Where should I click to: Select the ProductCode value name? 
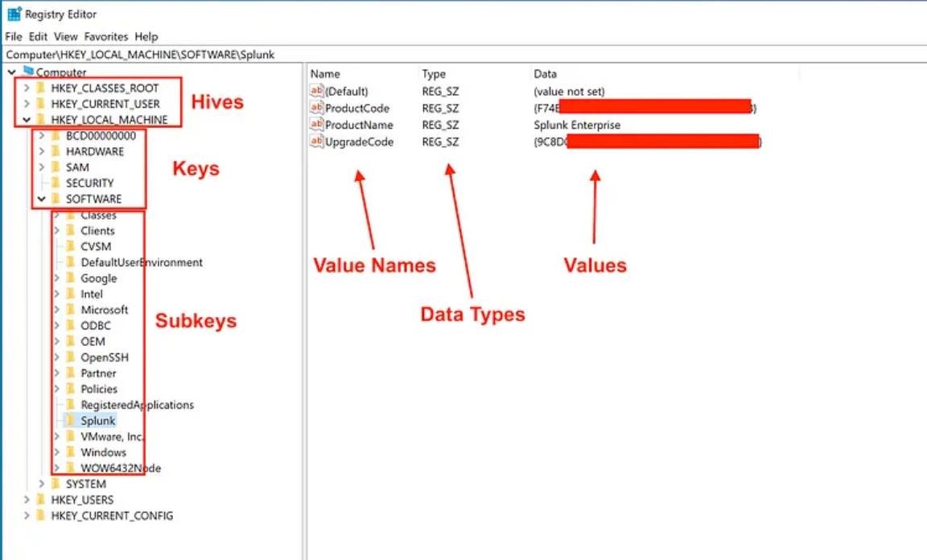(357, 108)
